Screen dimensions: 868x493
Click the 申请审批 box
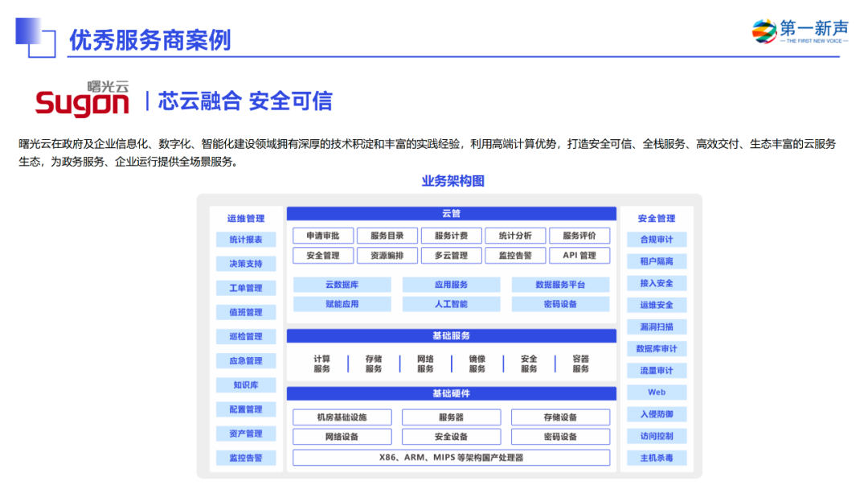322,236
